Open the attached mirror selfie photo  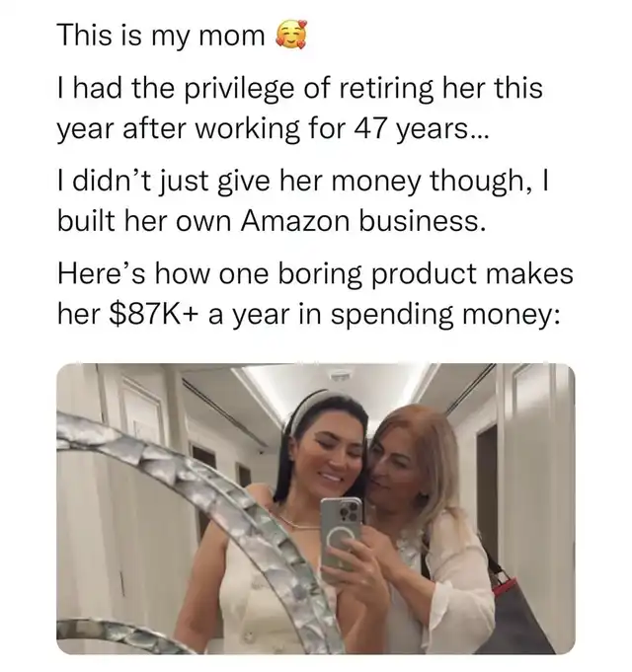tap(316, 509)
